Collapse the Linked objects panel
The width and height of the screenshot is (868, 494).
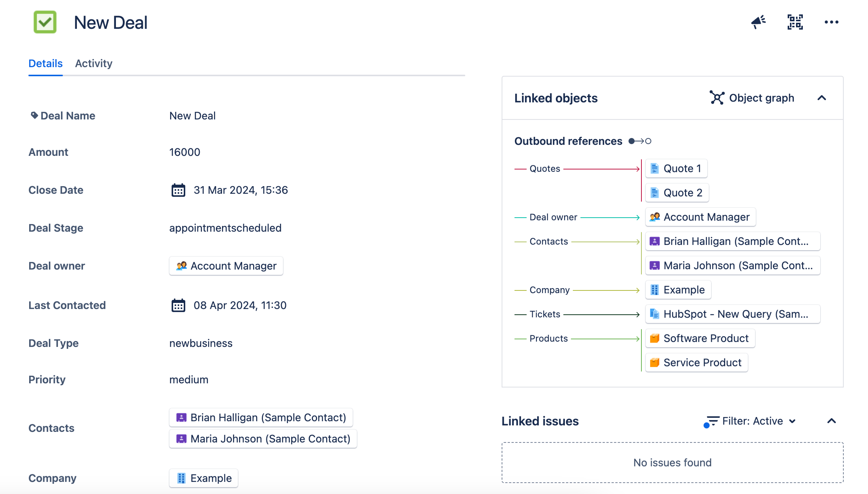click(x=821, y=98)
